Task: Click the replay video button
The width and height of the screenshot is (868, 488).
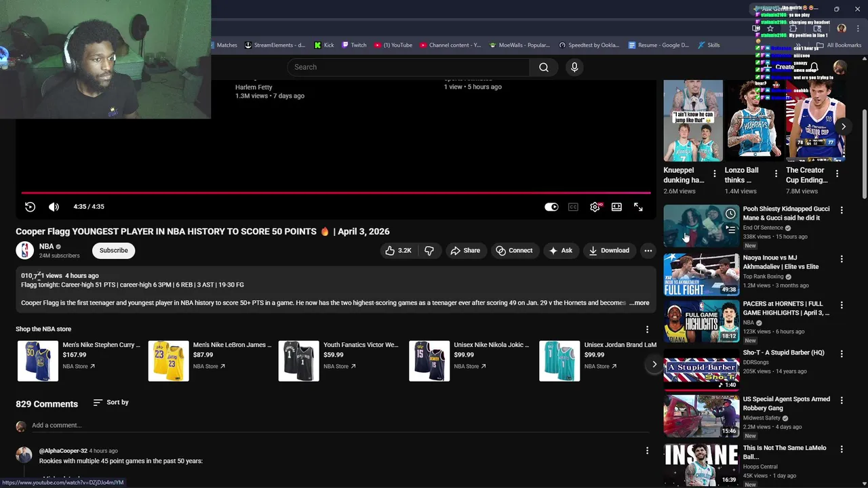Action: (x=30, y=207)
